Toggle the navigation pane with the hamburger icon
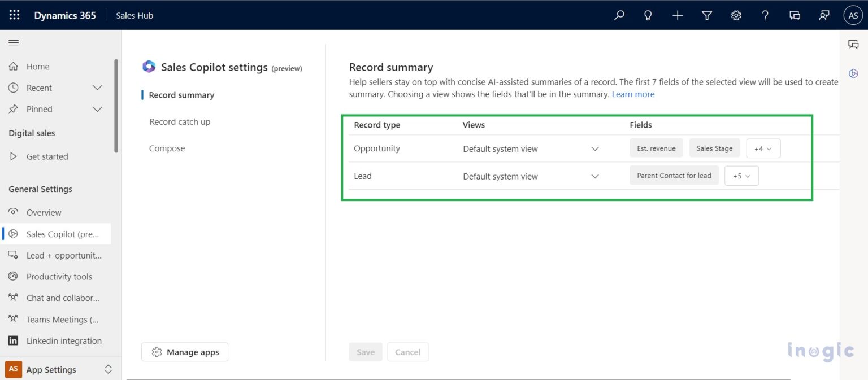Screen dimensions: 868x380 point(14,42)
